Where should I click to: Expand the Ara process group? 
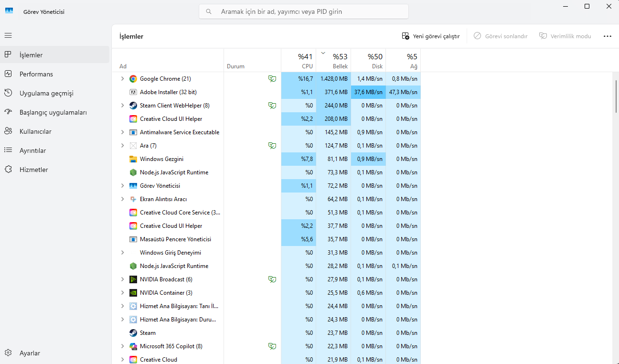coord(122,146)
